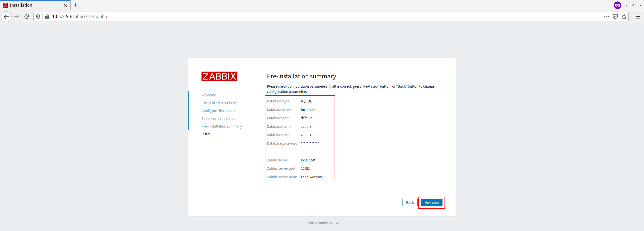The height and width of the screenshot is (231, 644).
Task: Click the Pre-installation summary heading
Action: click(301, 76)
